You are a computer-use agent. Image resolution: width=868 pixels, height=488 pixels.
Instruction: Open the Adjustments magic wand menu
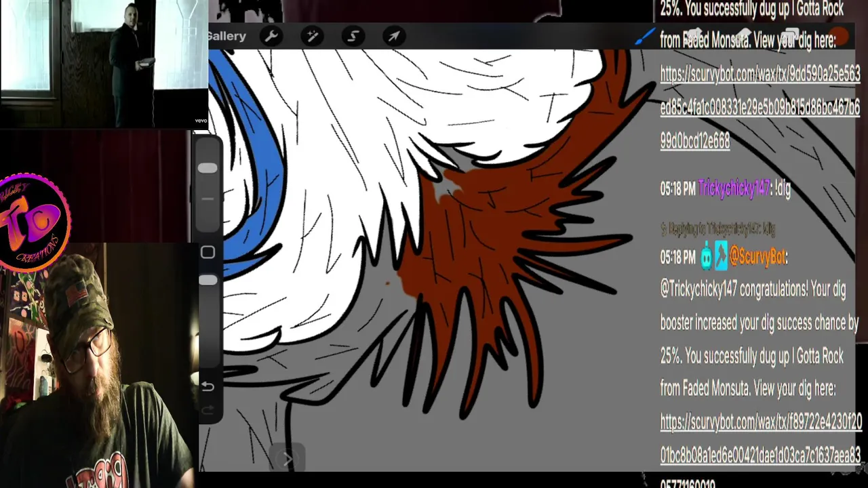point(313,36)
